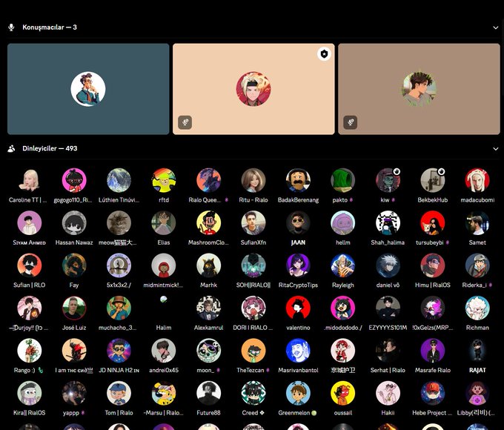Open RitaCryptoTips listener avatar
This screenshot has height=430, width=504.
[x=298, y=265]
